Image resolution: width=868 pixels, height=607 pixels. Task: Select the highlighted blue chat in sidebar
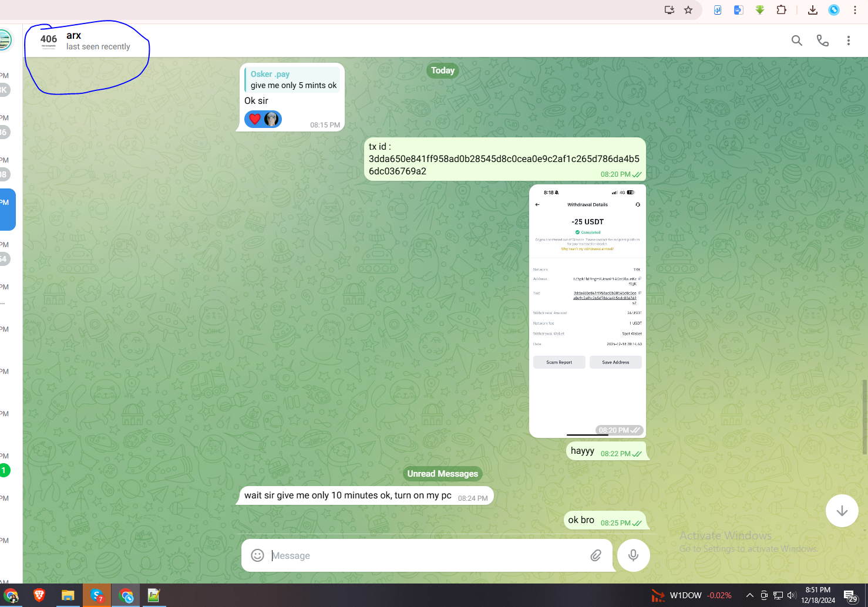tap(8, 210)
